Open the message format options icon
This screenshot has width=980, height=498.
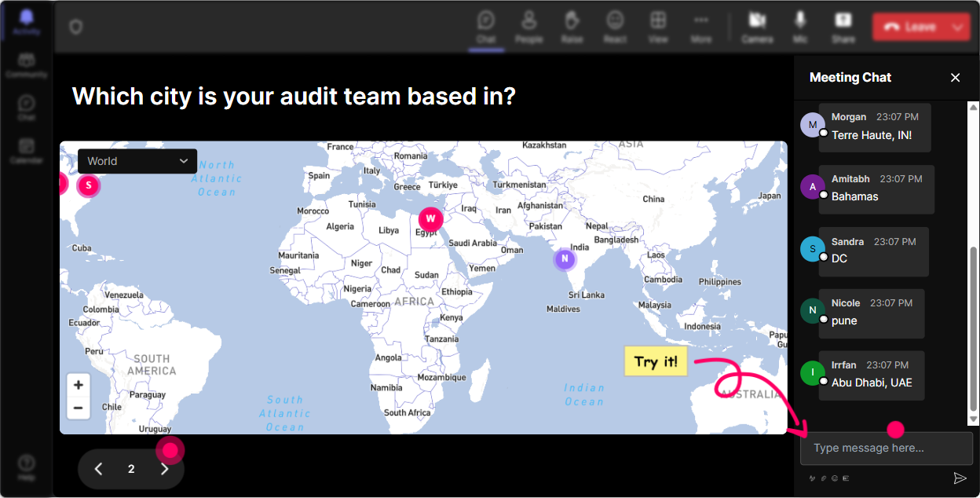click(813, 478)
